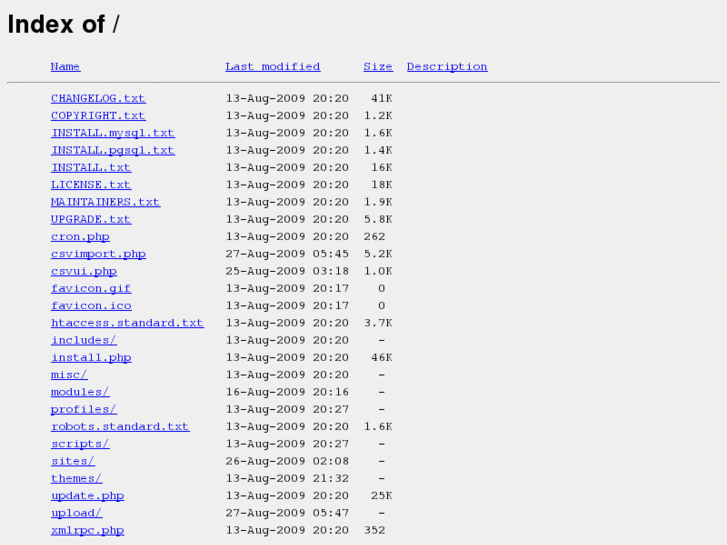The width and height of the screenshot is (727, 545).
Task: Open csvimport.php link
Action: pyautogui.click(x=98, y=254)
